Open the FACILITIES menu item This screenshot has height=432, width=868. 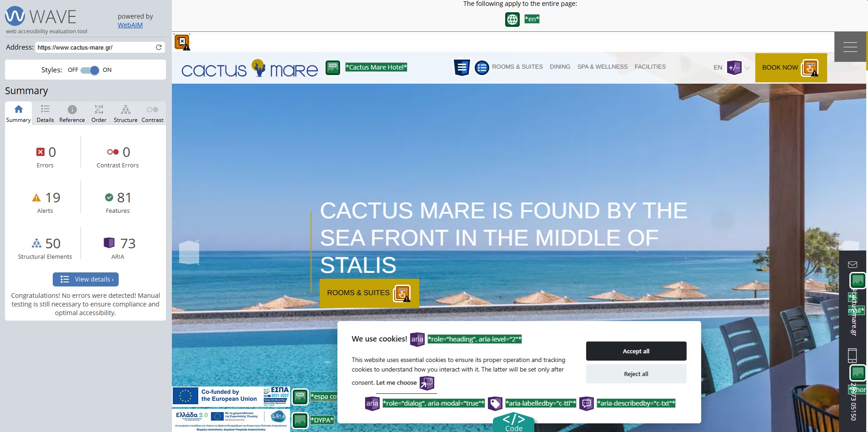tap(650, 67)
